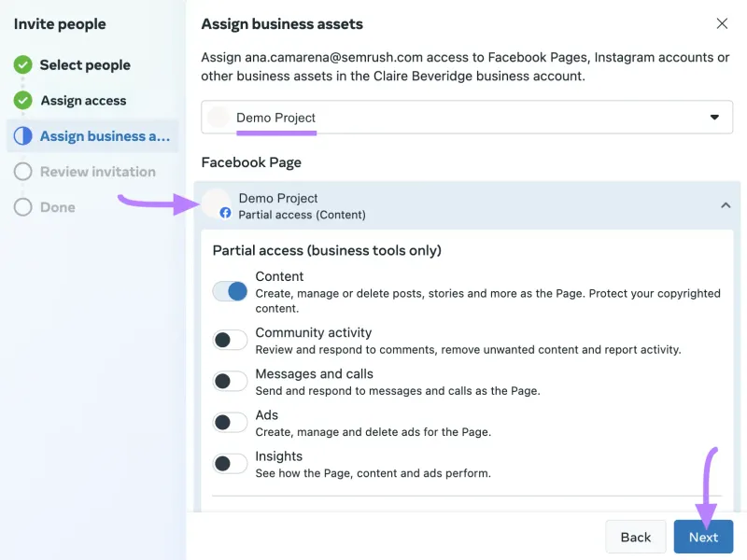This screenshot has height=560, width=747.
Task: Turn on Messages and calls access
Action: point(230,381)
